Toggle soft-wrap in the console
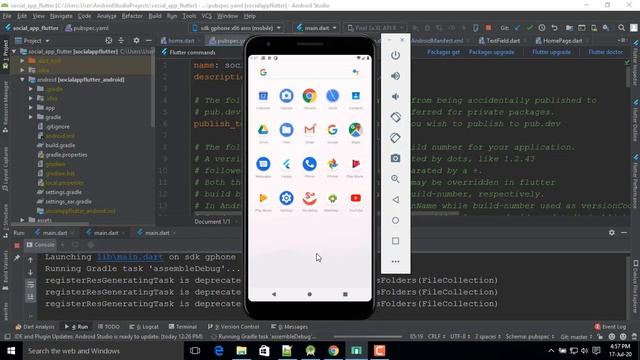 pyautogui.click(x=31, y=284)
